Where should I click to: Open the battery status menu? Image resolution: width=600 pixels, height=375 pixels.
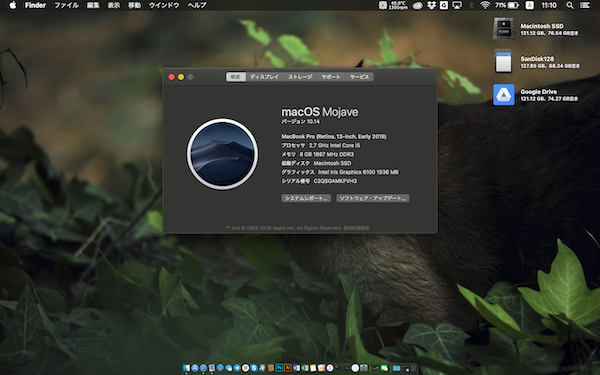pos(507,5)
